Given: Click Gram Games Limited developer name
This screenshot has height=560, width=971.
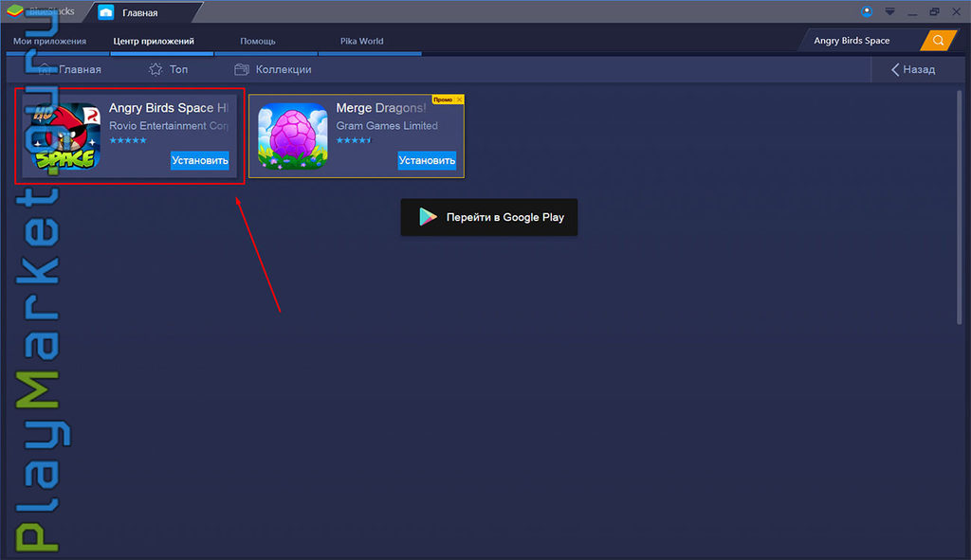Looking at the screenshot, I should click(387, 126).
